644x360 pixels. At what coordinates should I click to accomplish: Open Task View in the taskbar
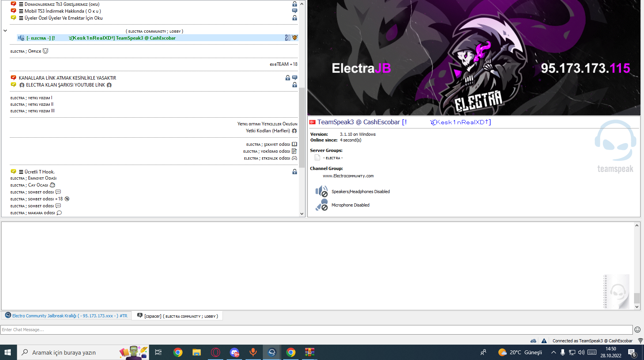(158, 352)
